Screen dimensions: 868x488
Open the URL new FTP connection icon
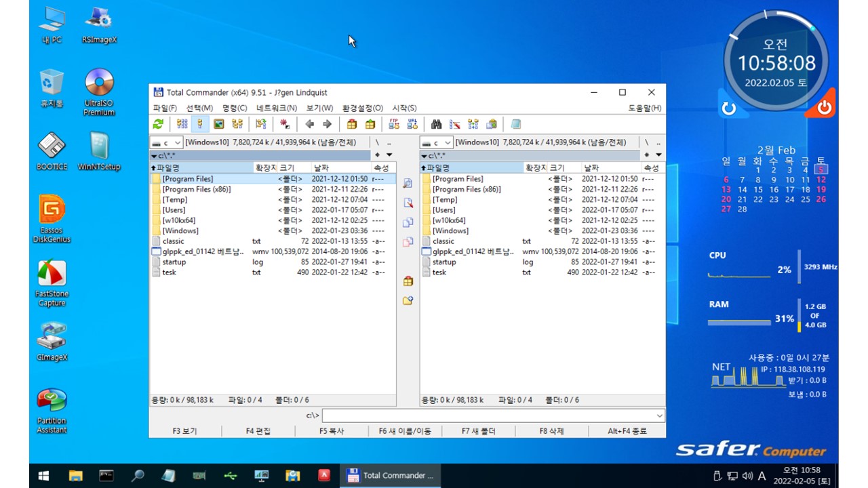click(x=412, y=124)
